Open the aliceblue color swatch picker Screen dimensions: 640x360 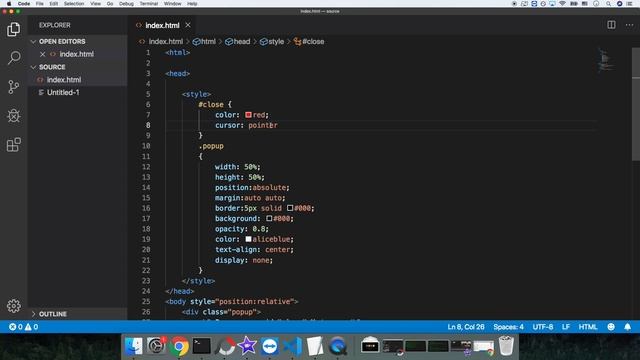point(248,239)
